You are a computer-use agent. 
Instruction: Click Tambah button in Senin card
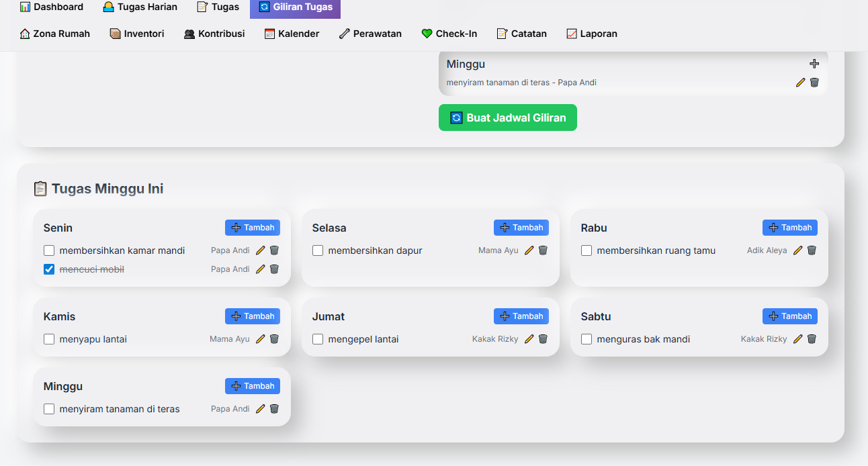tap(253, 228)
